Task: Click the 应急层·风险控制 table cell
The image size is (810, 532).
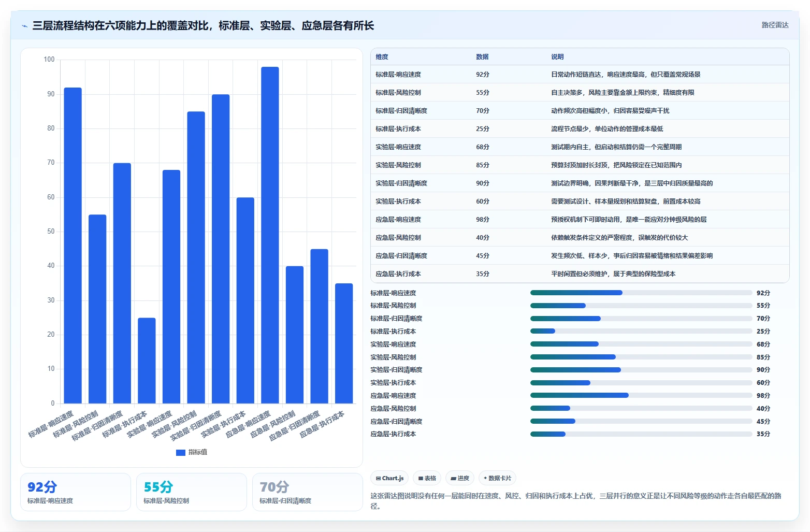Action: pos(398,238)
